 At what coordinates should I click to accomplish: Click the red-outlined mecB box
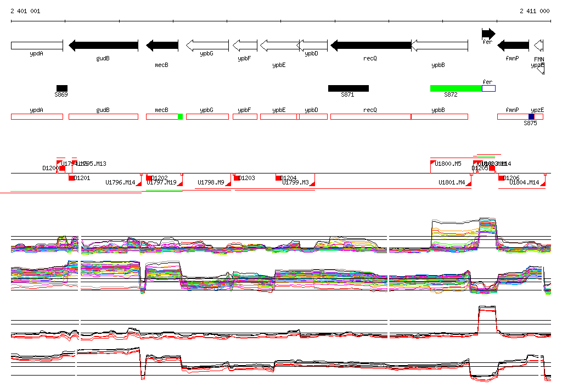pos(162,116)
